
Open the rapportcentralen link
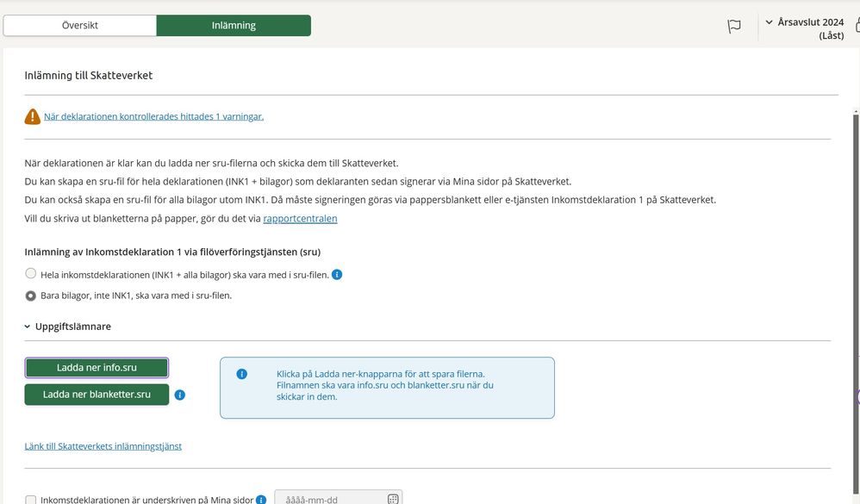(x=300, y=219)
